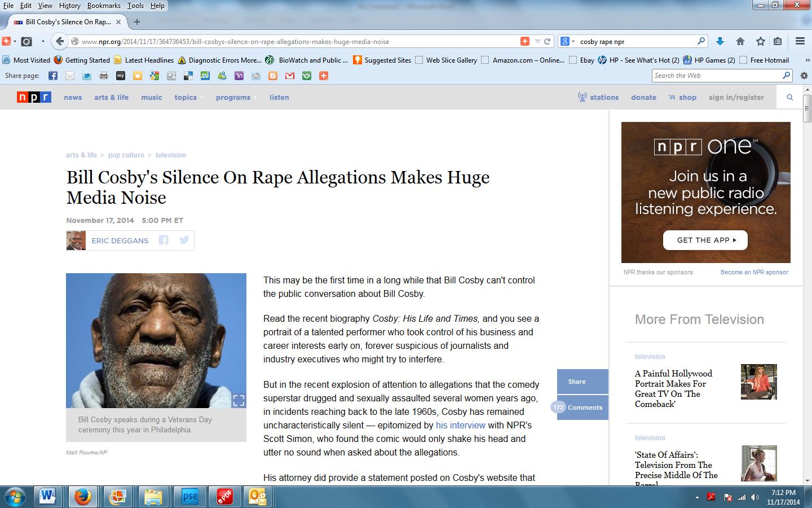The image size is (812, 508).
Task: Open the Firefox downloads arrow
Action: (720, 41)
